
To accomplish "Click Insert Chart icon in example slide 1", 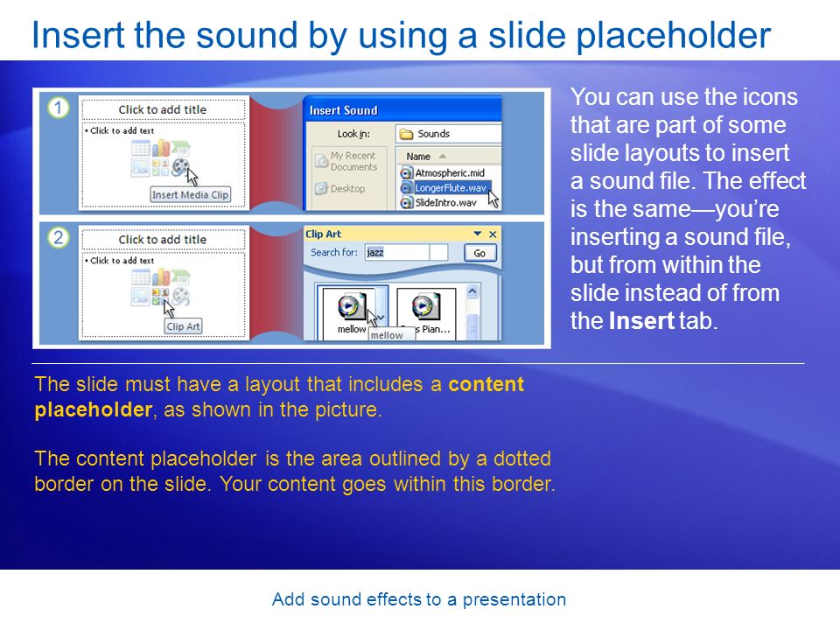I will tap(161, 148).
